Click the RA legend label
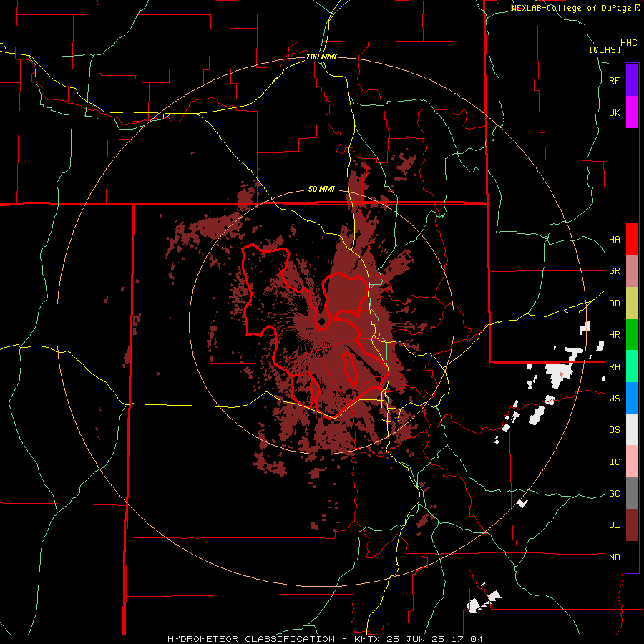Viewport: 644px width, 644px height. pos(614,366)
